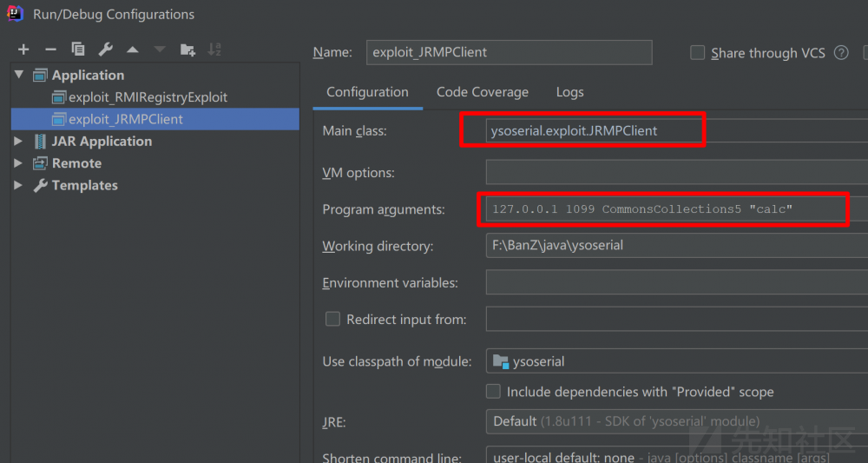This screenshot has height=463, width=868.
Task: Expand the Templates node
Action: [x=18, y=186]
